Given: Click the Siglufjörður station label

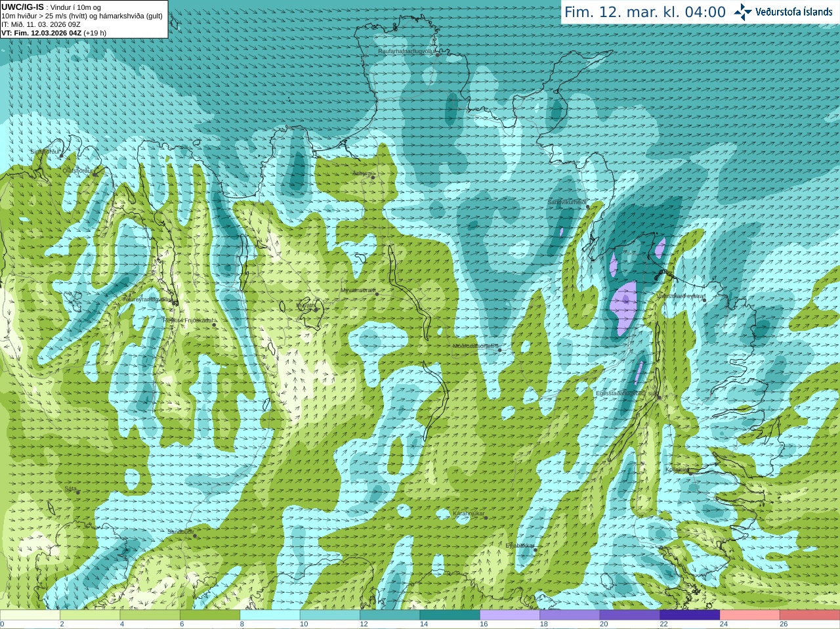Looking at the screenshot, I should (46, 152).
